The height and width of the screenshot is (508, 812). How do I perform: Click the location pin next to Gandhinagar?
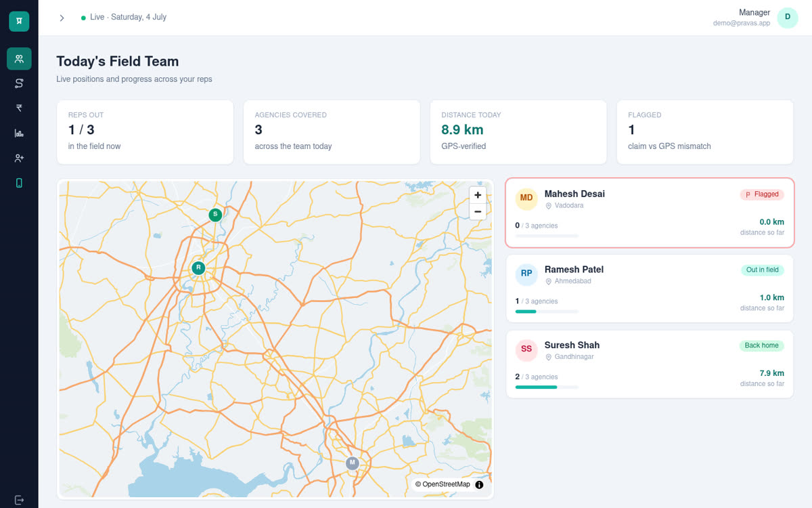coord(549,358)
